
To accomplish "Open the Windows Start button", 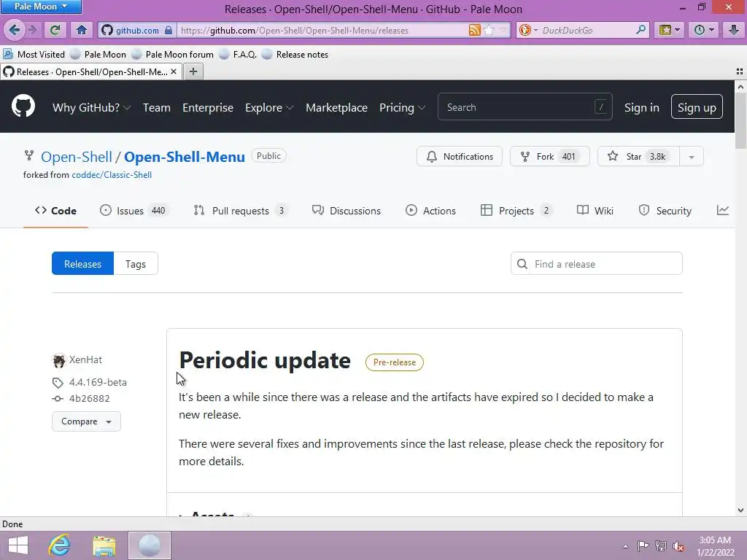I will (x=18, y=545).
